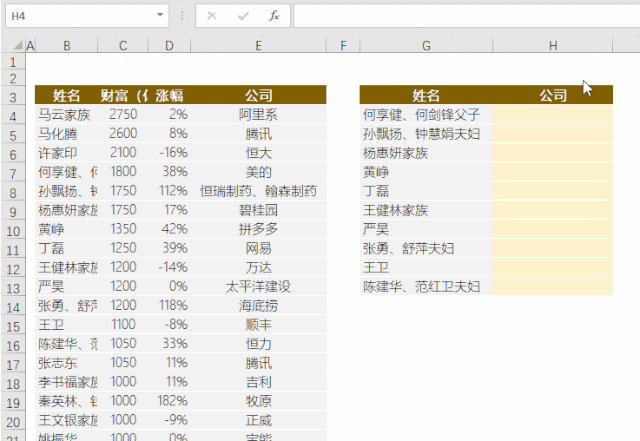Image resolution: width=640 pixels, height=441 pixels.
Task: Click lookup name 王健林家族 in column G
Action: pos(426,210)
